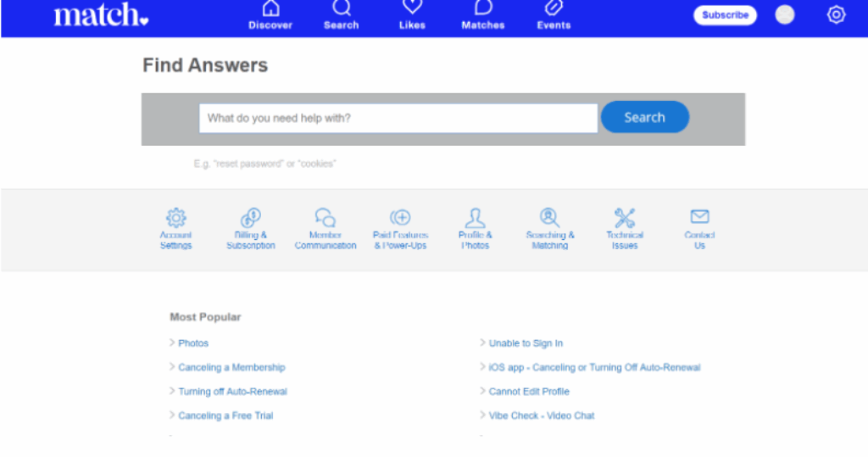Select Paid Features & Power-Ups icon
This screenshot has height=457, width=868.
pos(400,218)
